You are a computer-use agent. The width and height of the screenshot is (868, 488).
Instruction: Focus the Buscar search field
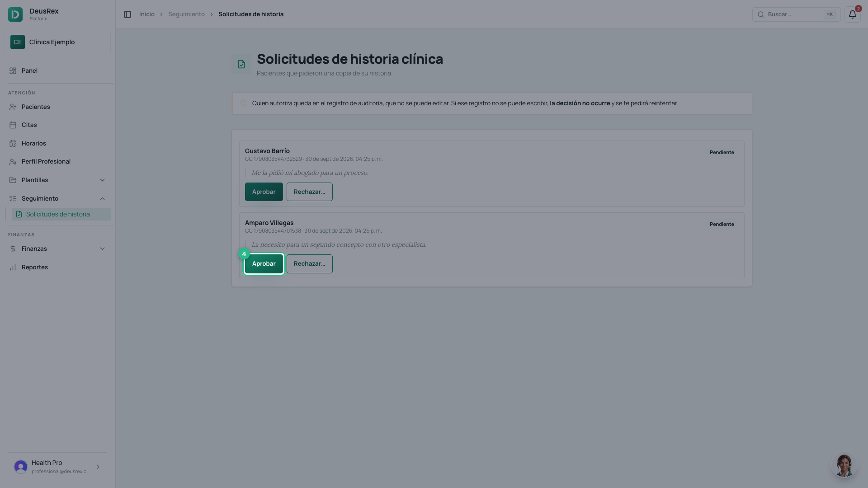(796, 14)
